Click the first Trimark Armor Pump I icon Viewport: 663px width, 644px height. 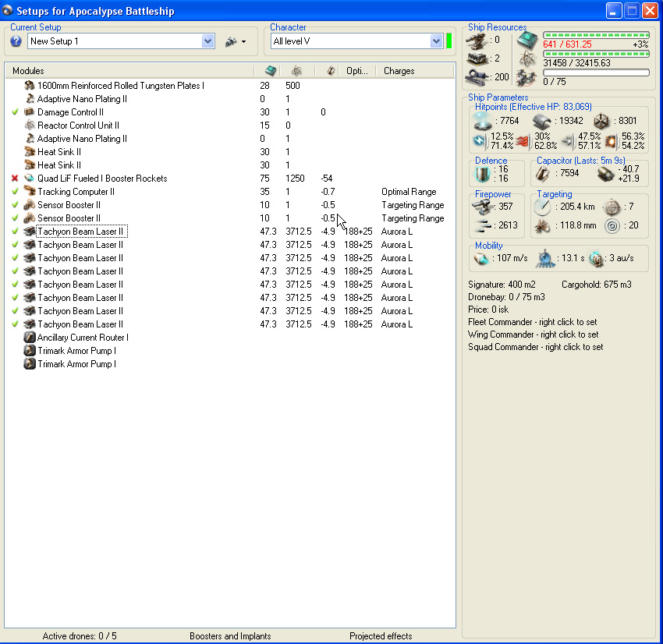click(29, 351)
